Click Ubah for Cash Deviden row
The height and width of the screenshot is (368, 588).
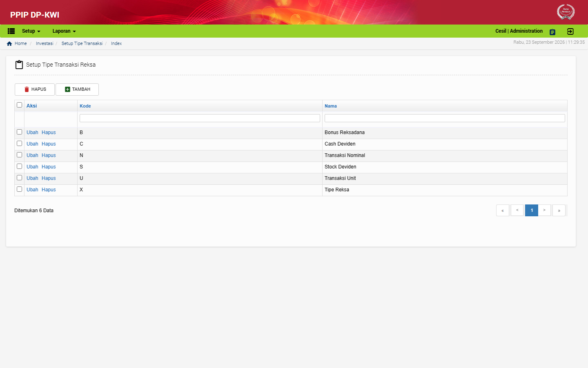click(32, 144)
